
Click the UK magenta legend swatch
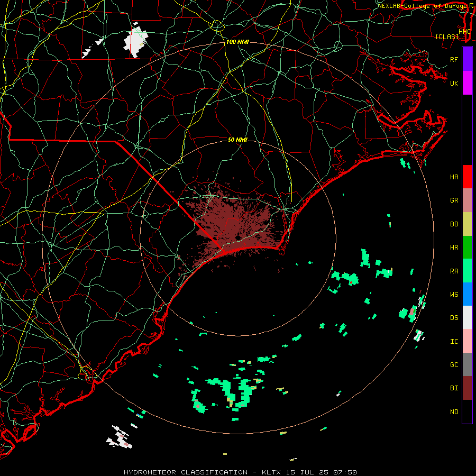[467, 83]
